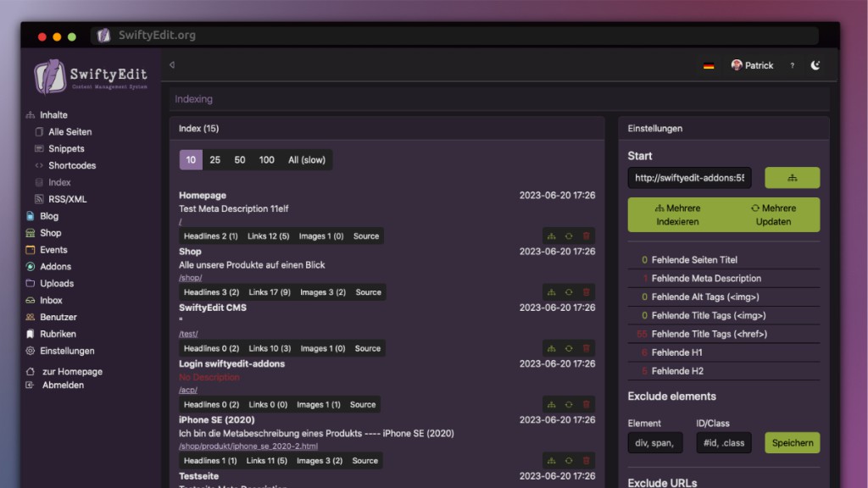Toggle dark mode with the moon icon
868x488 pixels.
pos(815,65)
